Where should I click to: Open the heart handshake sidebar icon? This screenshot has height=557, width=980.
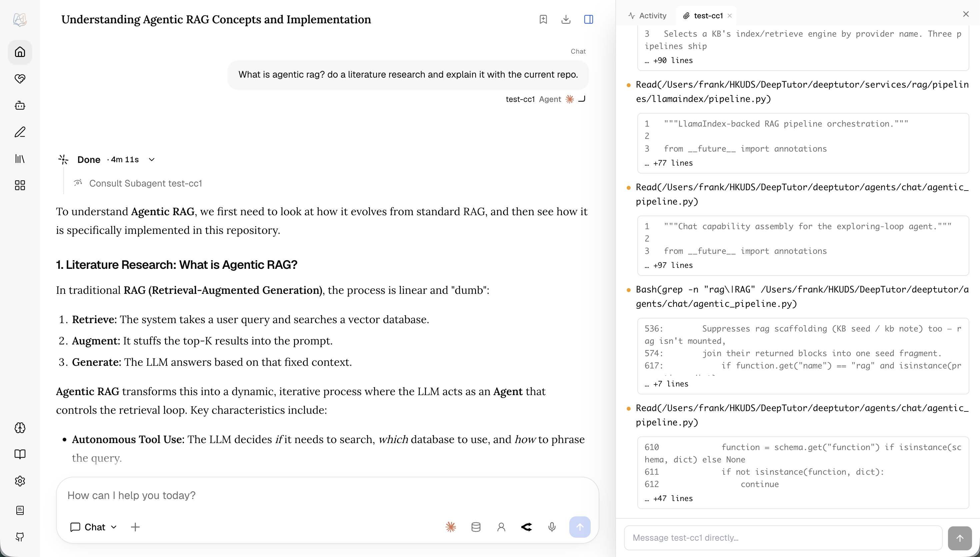(x=20, y=79)
